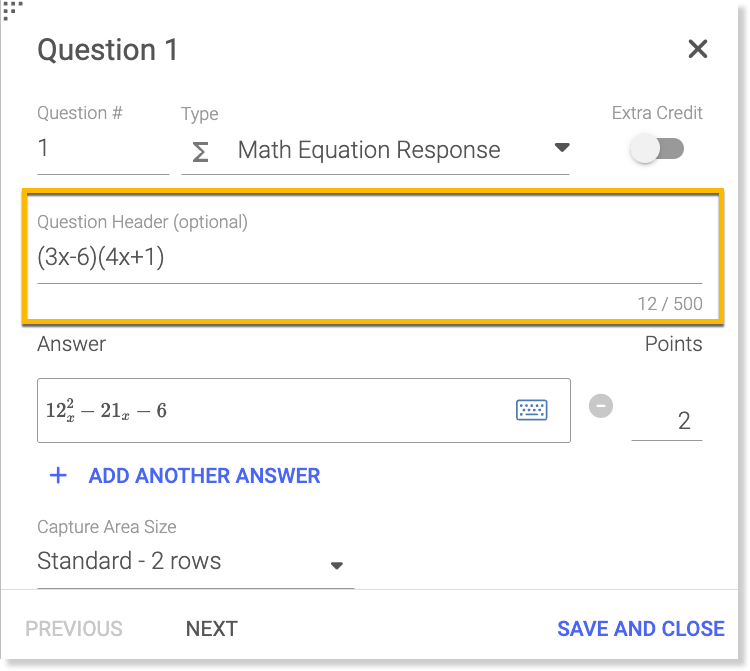The height and width of the screenshot is (671, 750).
Task: Click the Math Equation Response type label
Action: (369, 150)
